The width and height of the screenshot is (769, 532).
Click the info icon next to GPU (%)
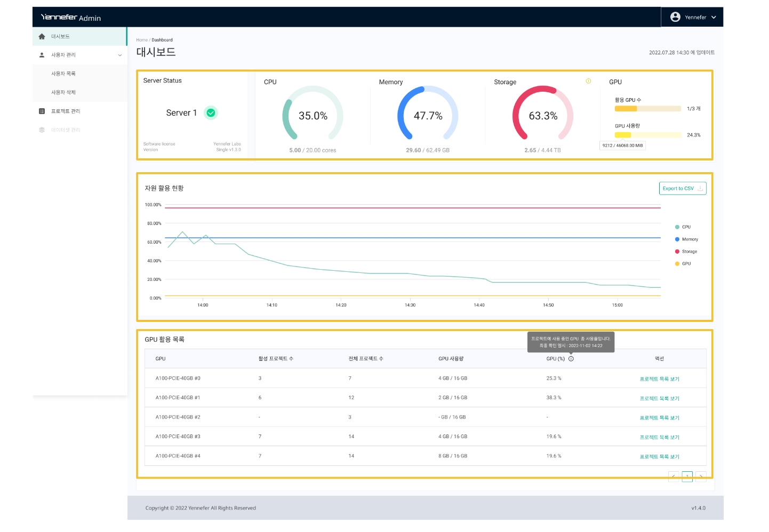pyautogui.click(x=571, y=359)
